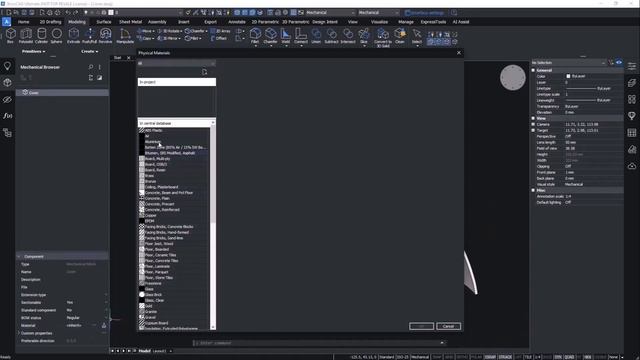The width and height of the screenshot is (640, 360).
Task: Select the Box primitive tool
Action: click(x=10, y=36)
